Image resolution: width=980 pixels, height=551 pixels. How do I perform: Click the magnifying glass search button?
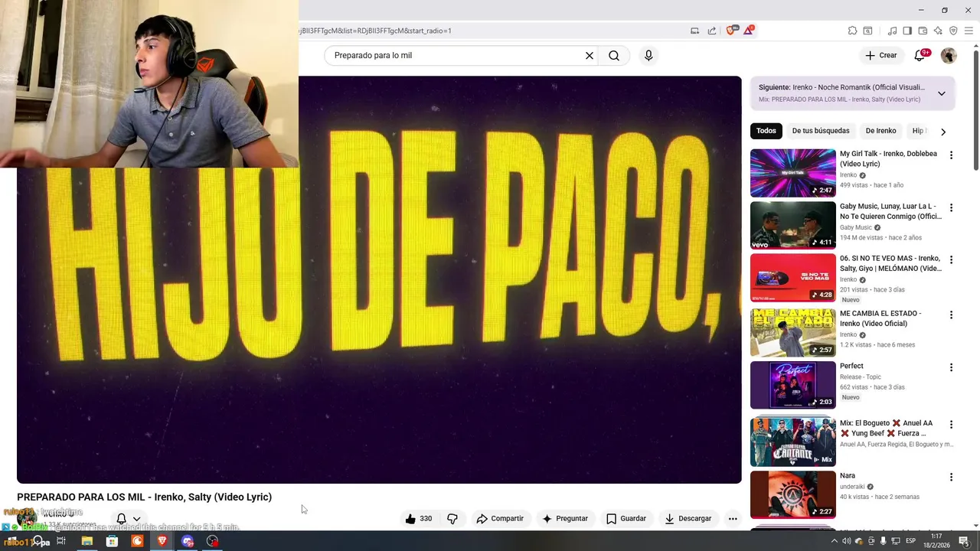coord(614,55)
